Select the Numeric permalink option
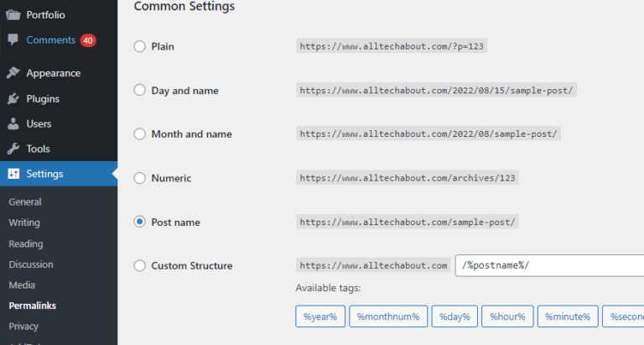This screenshot has width=644, height=345. 140,178
